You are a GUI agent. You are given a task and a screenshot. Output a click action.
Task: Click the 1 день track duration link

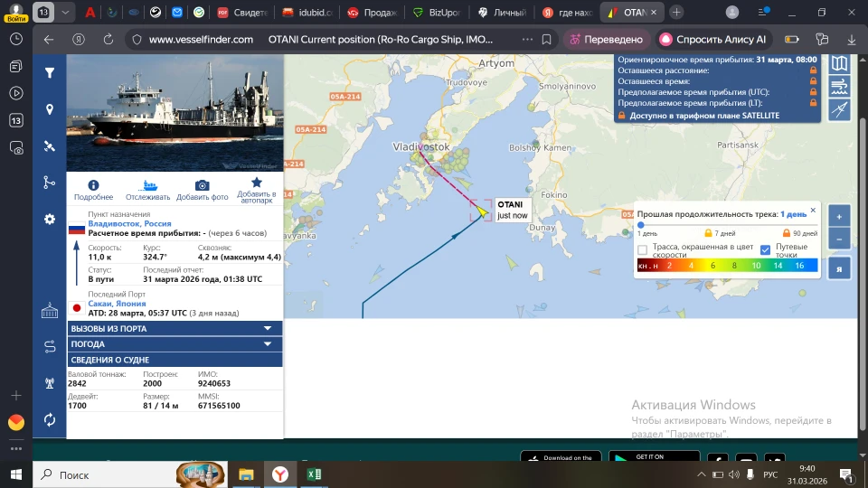click(793, 214)
